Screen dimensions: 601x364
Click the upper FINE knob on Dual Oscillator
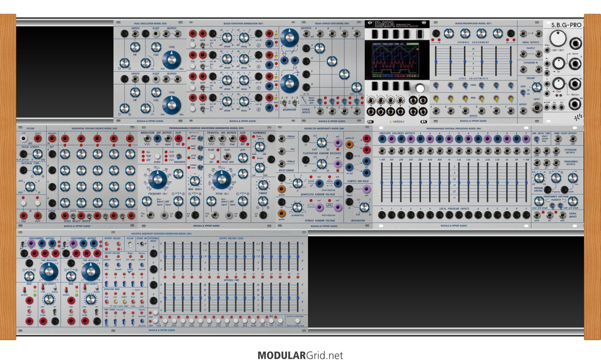[156, 47]
